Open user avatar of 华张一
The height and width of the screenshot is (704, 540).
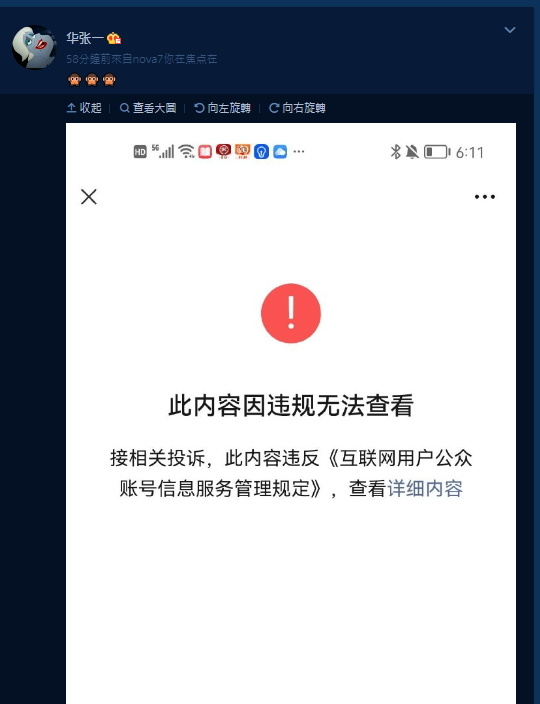(x=34, y=47)
